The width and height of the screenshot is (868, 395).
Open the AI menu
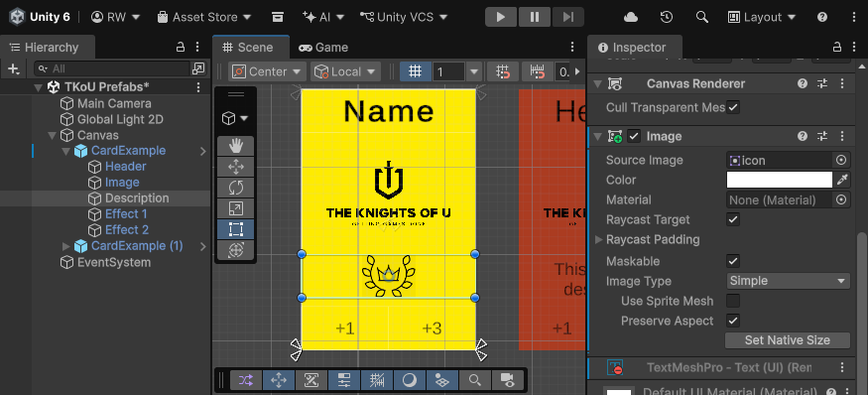(323, 17)
